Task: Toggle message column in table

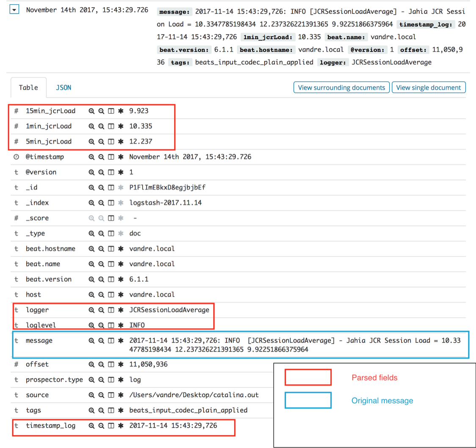Action: [111, 340]
